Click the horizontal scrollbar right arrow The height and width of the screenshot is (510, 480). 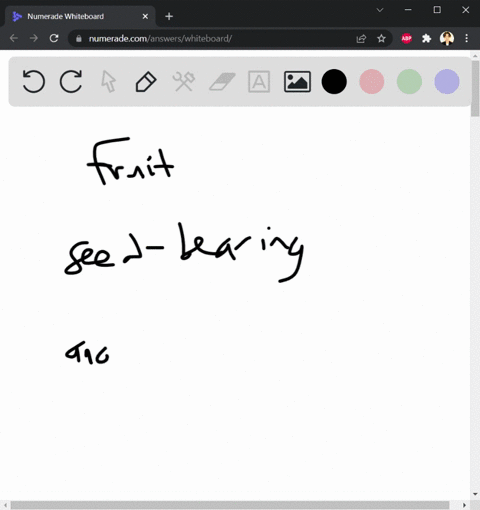[x=464, y=505]
